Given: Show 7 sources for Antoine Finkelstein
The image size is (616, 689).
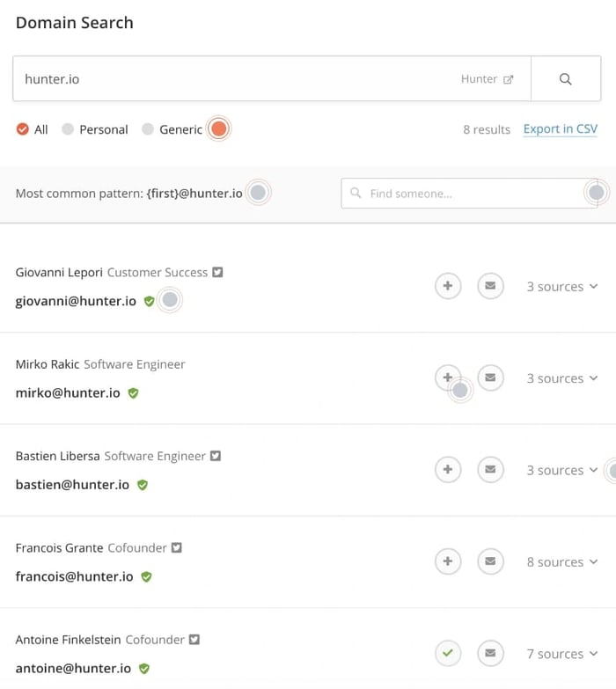Looking at the screenshot, I should click(x=561, y=654).
